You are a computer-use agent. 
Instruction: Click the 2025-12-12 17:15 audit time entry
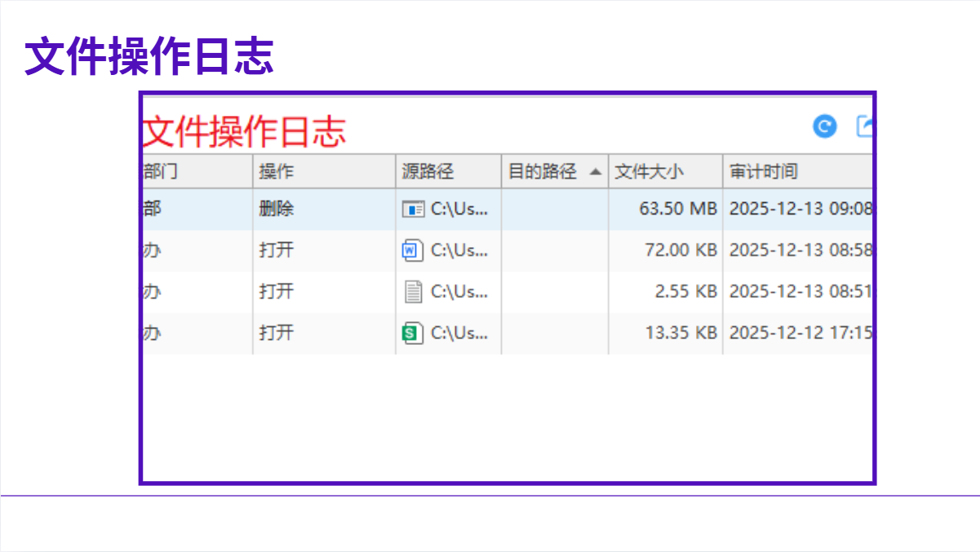point(800,333)
